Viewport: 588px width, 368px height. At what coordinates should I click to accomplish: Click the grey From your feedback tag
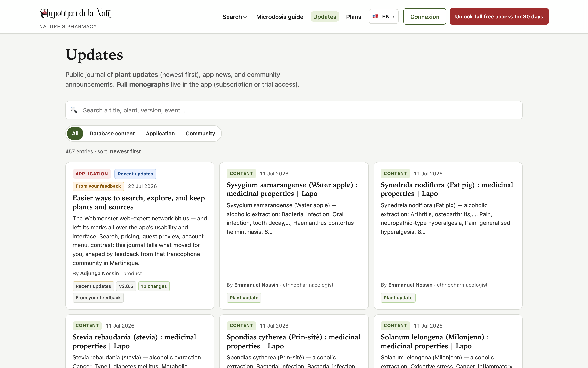[98, 298]
